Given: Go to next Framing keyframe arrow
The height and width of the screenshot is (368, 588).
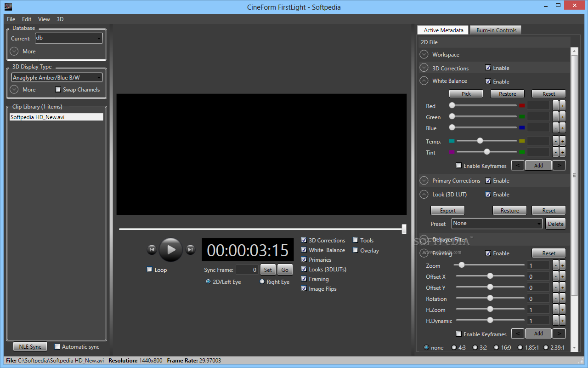Looking at the screenshot, I should pos(559,333).
